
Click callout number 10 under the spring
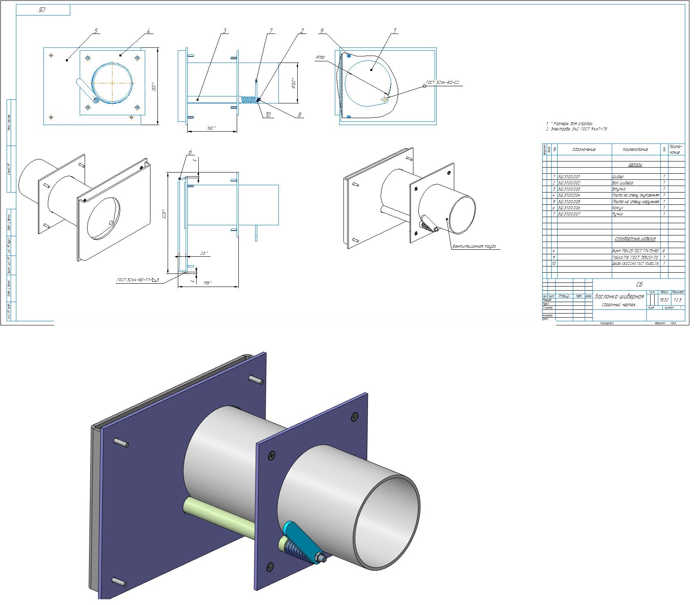point(268,115)
